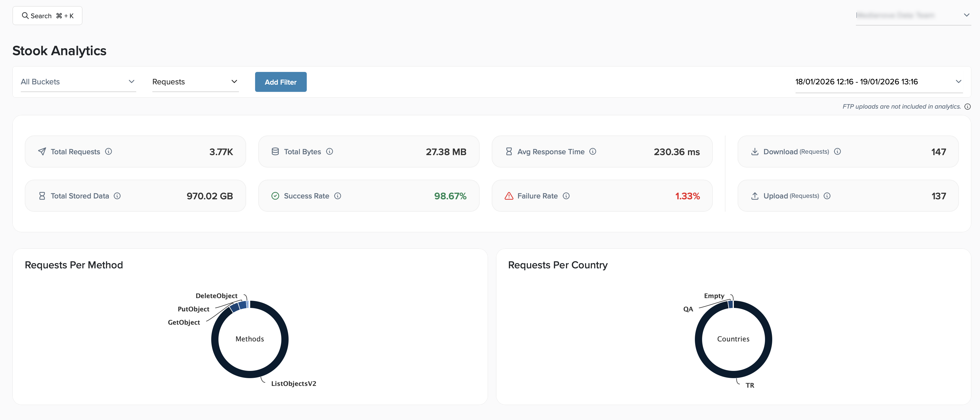Screen dimensions: 980x420
Task: Click info icon beside Total Bytes
Action: coord(330,152)
